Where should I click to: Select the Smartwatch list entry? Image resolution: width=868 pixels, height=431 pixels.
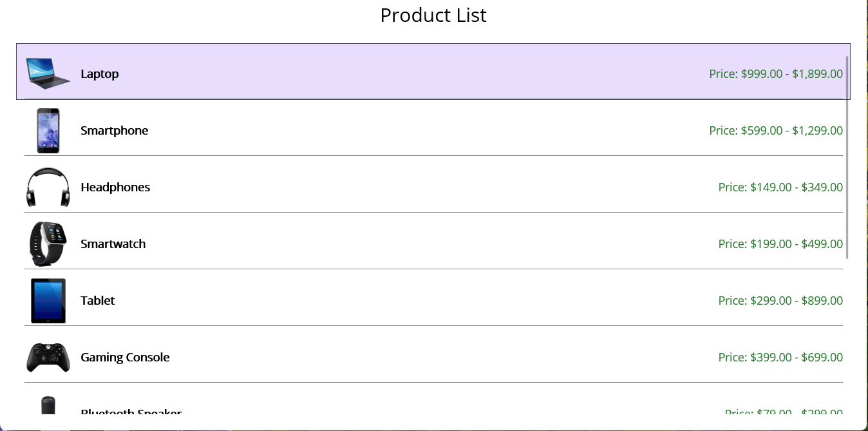click(386, 244)
